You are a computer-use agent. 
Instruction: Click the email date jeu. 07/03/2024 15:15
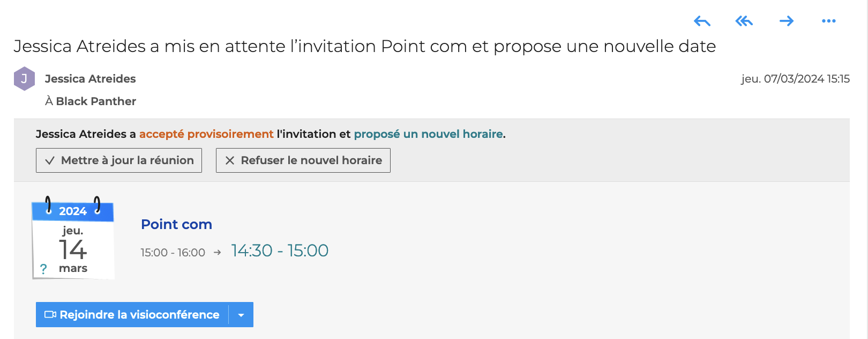point(795,79)
